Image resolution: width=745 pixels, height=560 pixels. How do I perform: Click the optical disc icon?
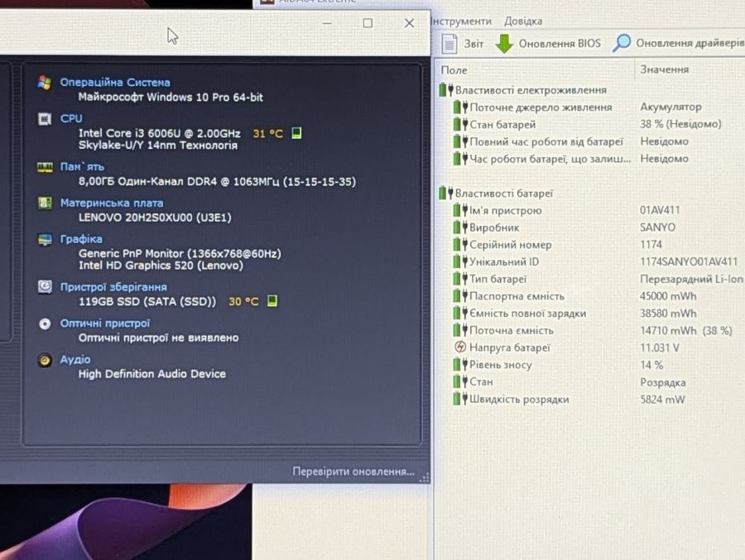click(46, 324)
